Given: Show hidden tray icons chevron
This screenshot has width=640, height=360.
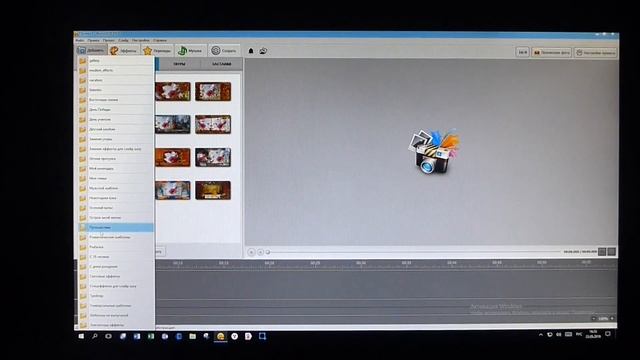Looking at the screenshot, I should tap(540, 335).
